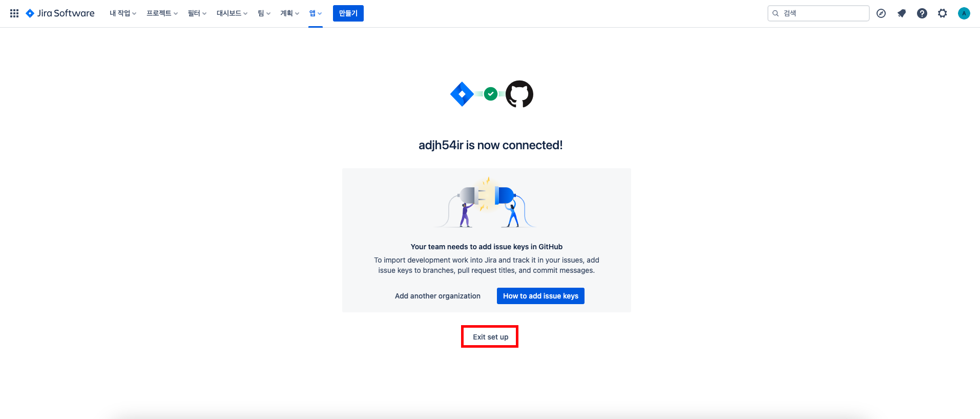Expand the 필터 menu
The image size is (980, 419).
tap(197, 13)
